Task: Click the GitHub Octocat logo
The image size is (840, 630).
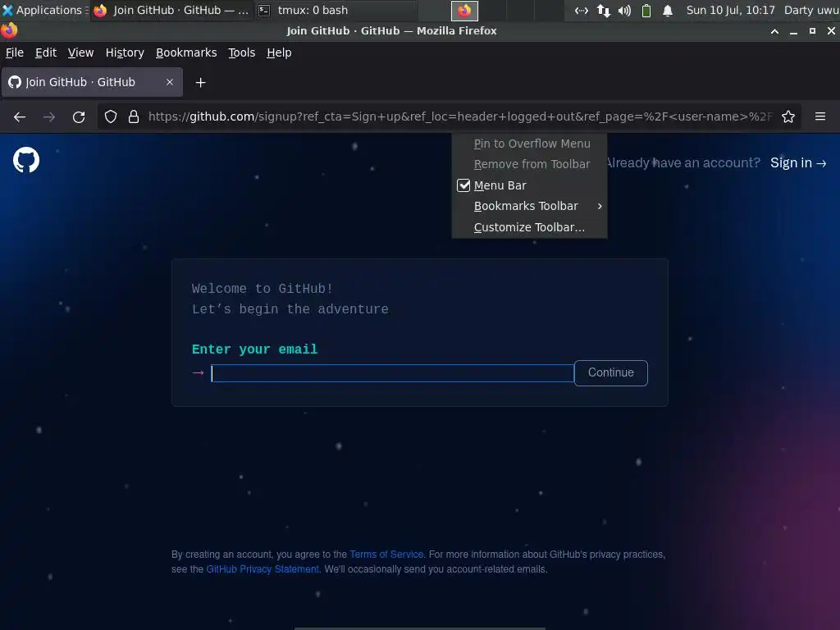Action: 26,160
